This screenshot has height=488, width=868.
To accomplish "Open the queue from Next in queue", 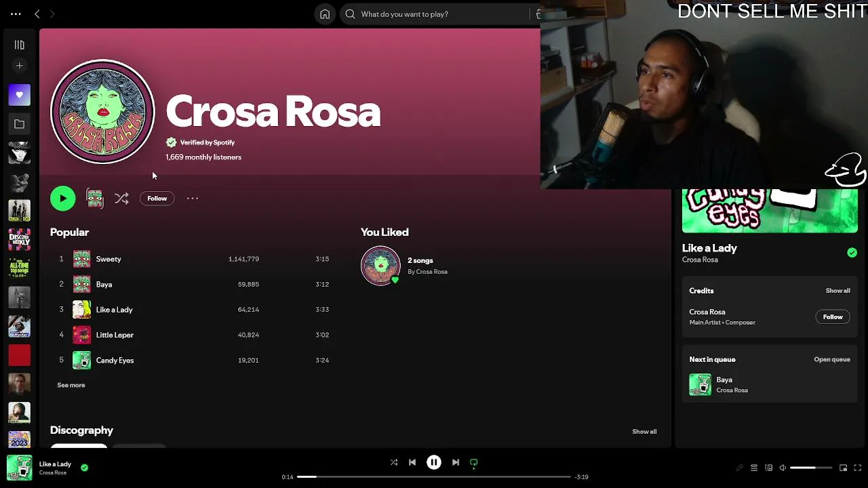I will pyautogui.click(x=832, y=359).
